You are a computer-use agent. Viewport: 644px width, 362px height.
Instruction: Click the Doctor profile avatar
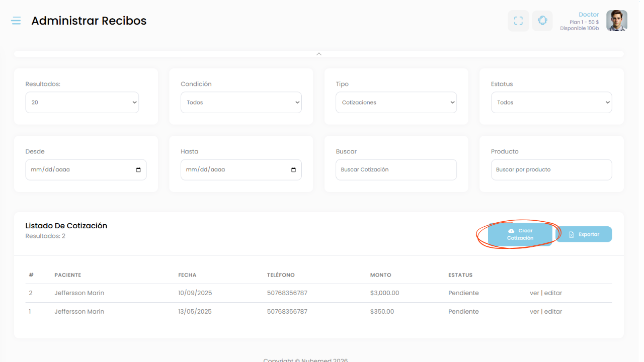tap(616, 21)
